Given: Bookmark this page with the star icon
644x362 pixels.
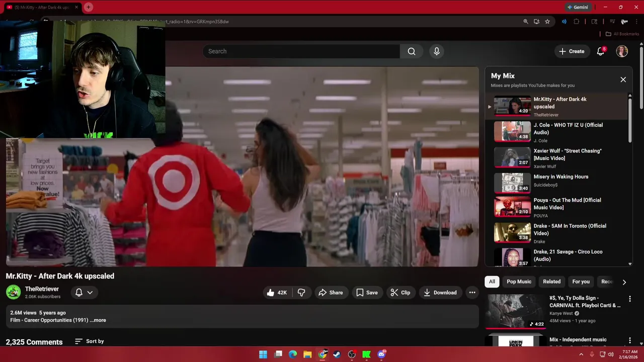Looking at the screenshot, I should [x=547, y=22].
